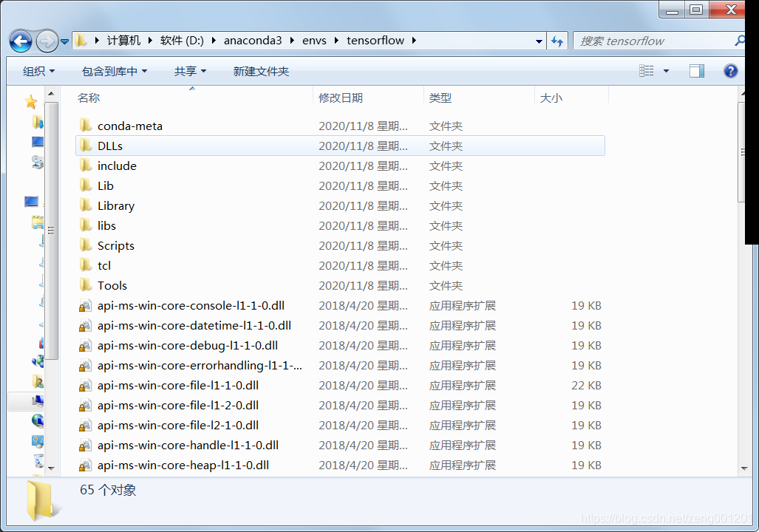Open the 共享 menu
This screenshot has width=759, height=532.
click(190, 72)
